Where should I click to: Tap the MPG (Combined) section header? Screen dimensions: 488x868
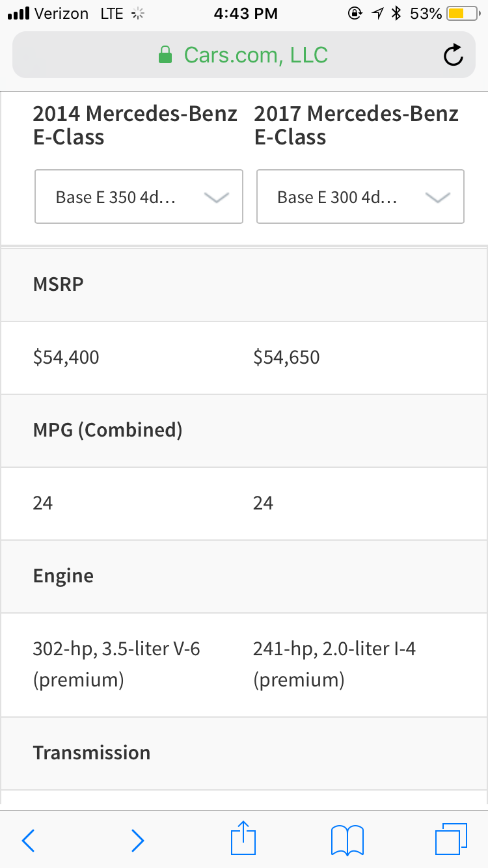click(x=244, y=430)
